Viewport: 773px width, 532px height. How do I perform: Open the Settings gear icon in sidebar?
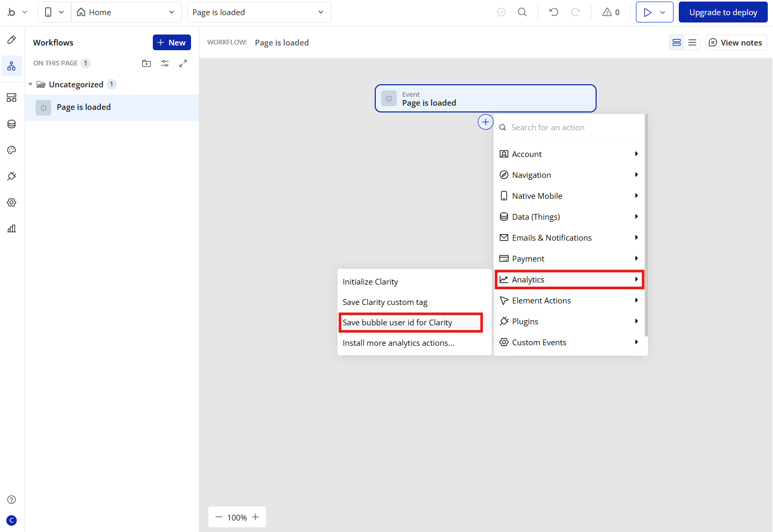coord(12,202)
